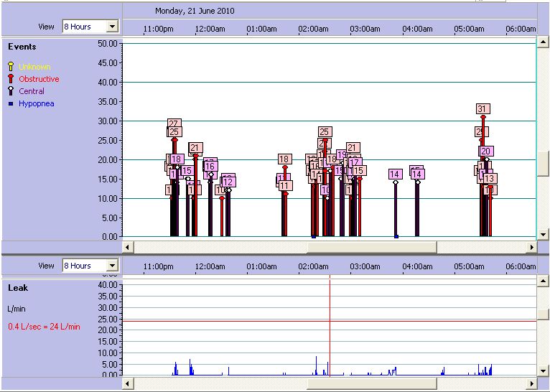Click Events chart vertical scroll down arrow
This screenshot has height=392, width=550.
(x=543, y=234)
